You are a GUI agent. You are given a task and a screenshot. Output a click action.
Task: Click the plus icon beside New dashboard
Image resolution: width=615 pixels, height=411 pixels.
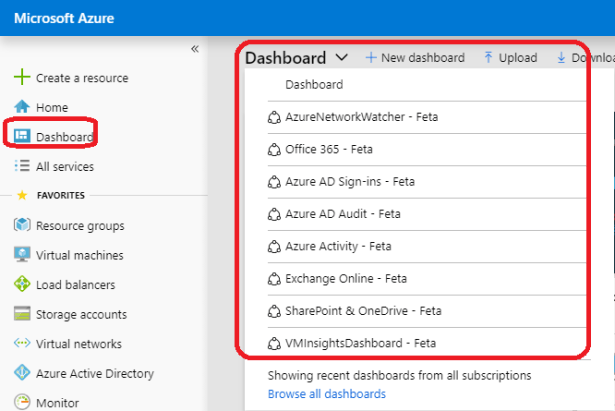coord(371,58)
